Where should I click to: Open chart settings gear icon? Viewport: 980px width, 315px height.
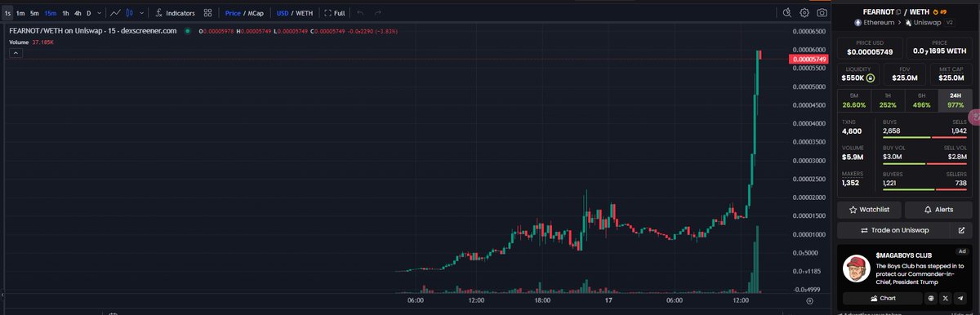804,13
